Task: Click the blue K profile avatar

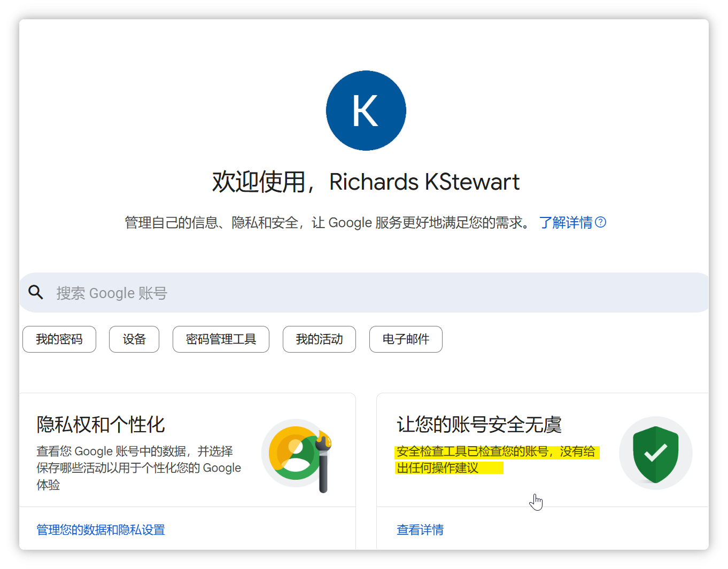Action: coord(366,111)
